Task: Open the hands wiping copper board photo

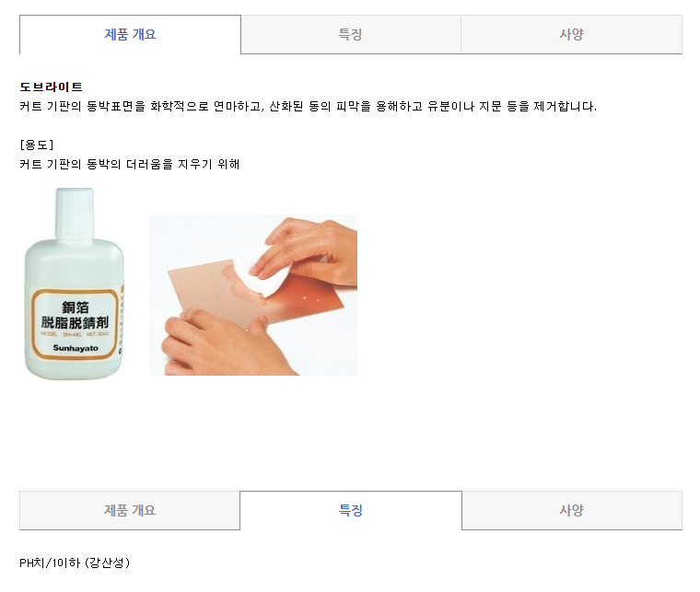Action: click(x=253, y=295)
